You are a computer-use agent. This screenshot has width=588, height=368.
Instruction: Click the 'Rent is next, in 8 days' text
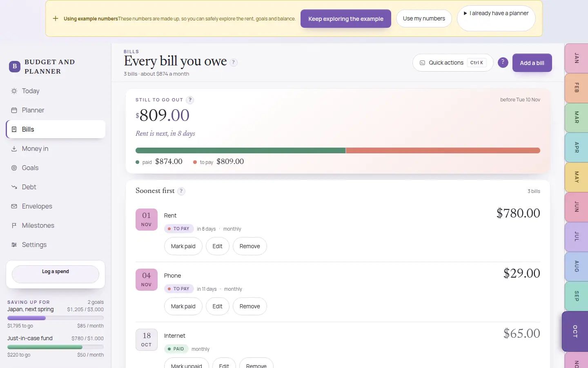pyautogui.click(x=165, y=133)
